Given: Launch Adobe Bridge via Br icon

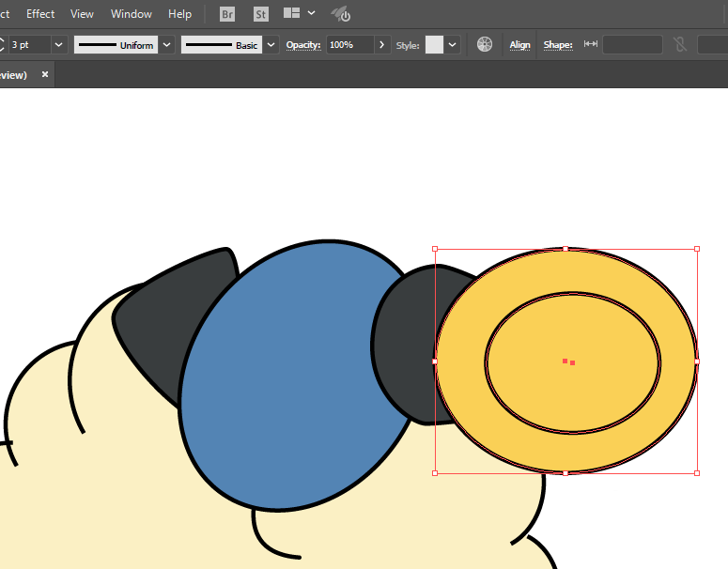Looking at the screenshot, I should pyautogui.click(x=227, y=14).
